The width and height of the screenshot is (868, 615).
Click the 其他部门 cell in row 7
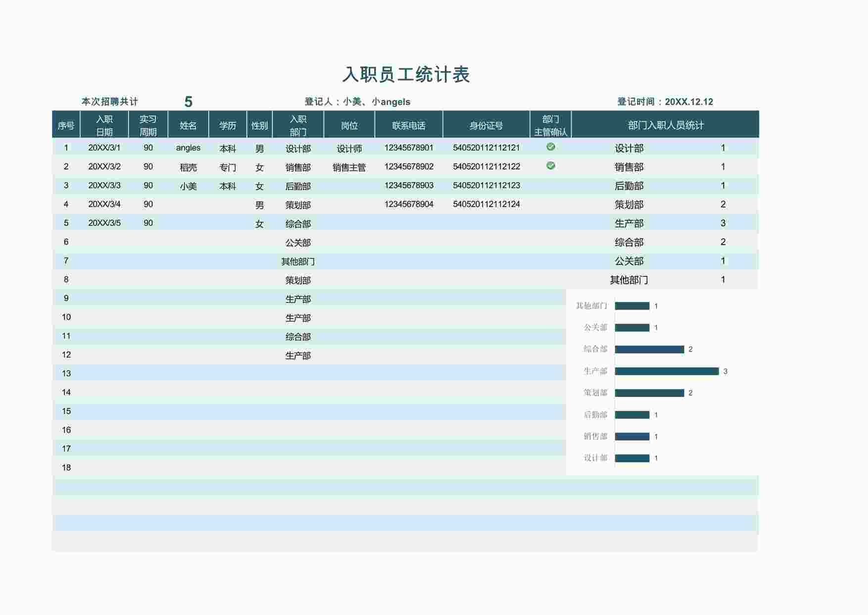click(x=298, y=261)
